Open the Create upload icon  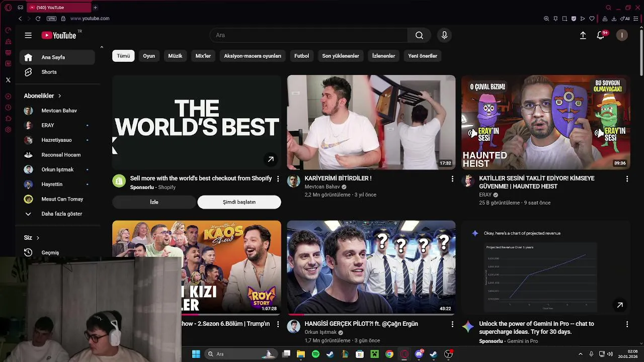(x=583, y=35)
